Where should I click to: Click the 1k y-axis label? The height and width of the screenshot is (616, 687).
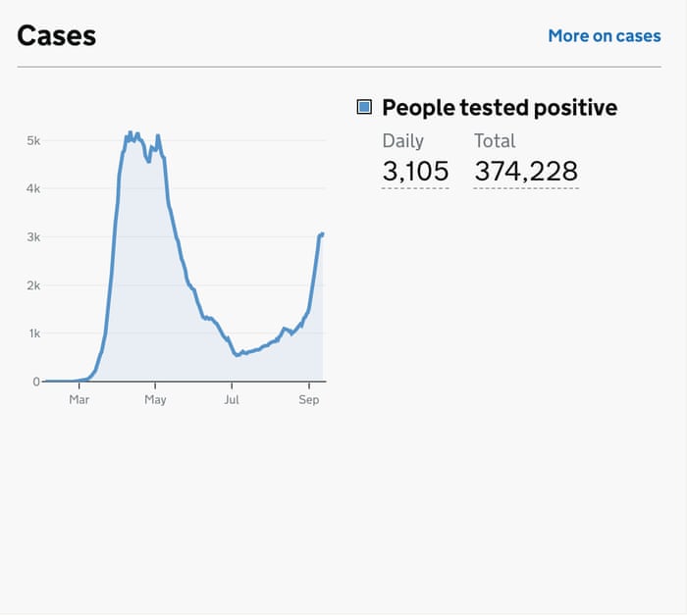pos(33,334)
